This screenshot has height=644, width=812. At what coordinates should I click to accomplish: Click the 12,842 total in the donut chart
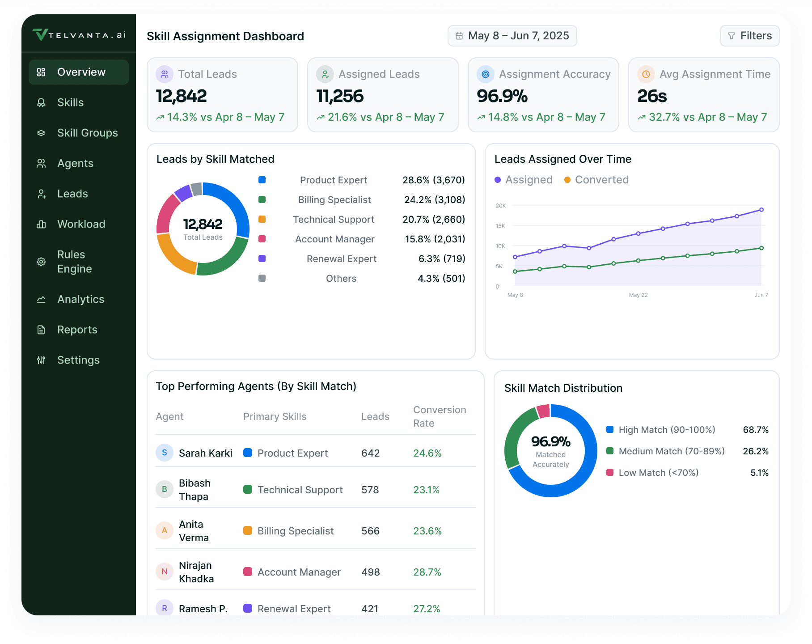click(203, 224)
